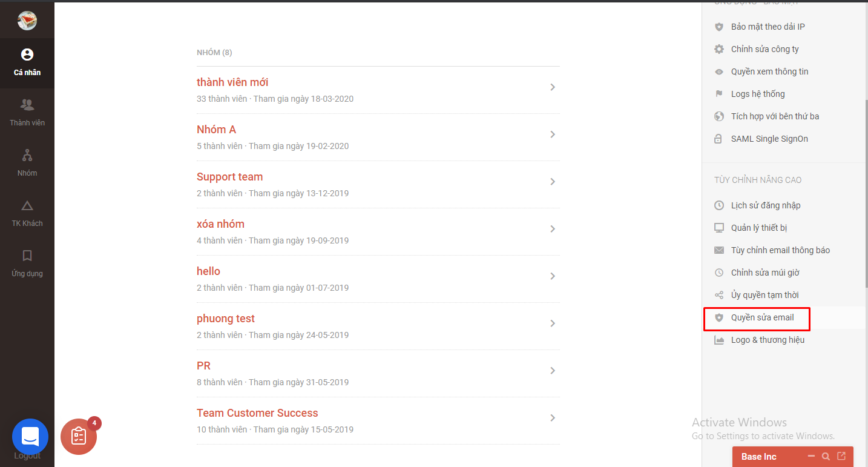868x467 pixels.
Task: Select the Nhóm sidebar icon
Action: pos(27,162)
